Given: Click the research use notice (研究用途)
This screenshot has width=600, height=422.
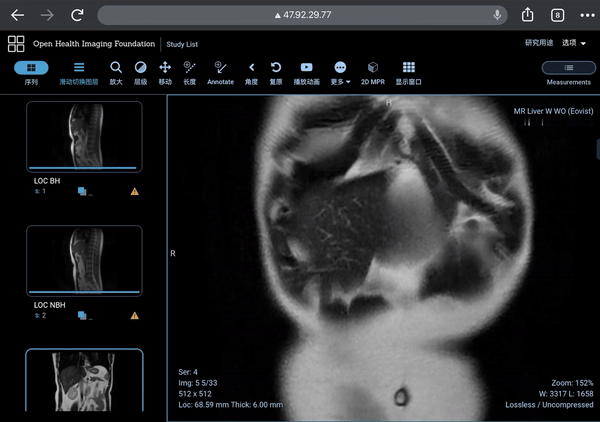Looking at the screenshot, I should (x=538, y=43).
